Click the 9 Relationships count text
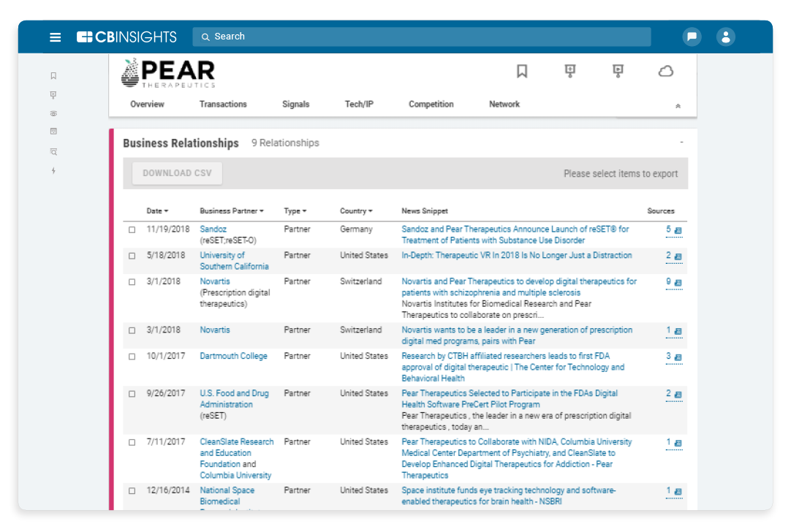Viewport: 791px width, 532px height. click(286, 143)
